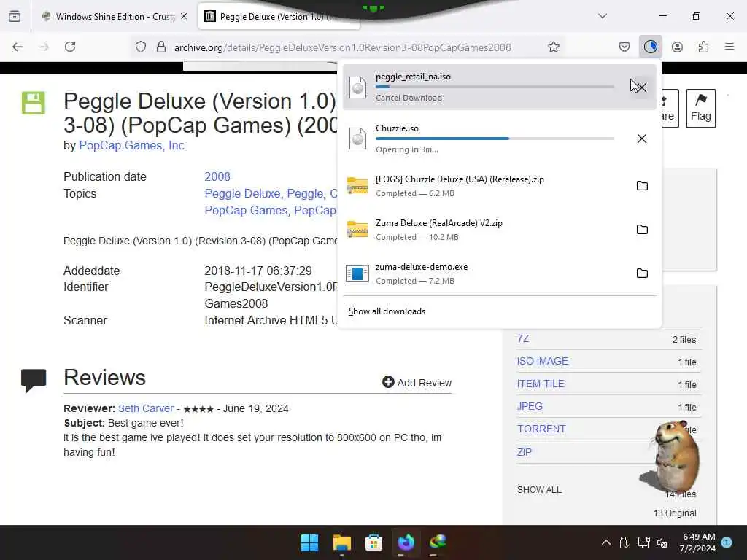This screenshot has height=560, width=747.
Task: Show Chuzzle Deluxe LOGS zip in folder
Action: click(x=642, y=186)
